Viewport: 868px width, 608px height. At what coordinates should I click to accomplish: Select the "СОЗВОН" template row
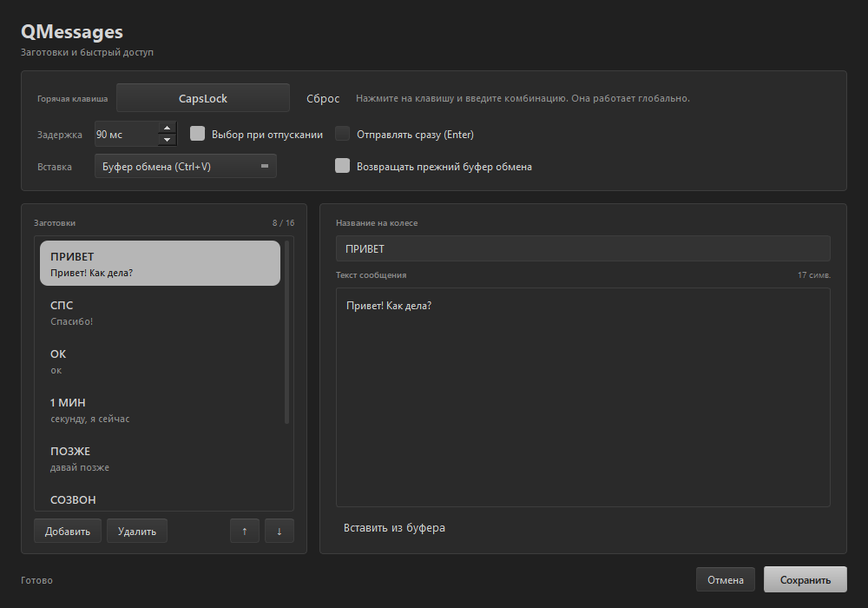[160, 500]
